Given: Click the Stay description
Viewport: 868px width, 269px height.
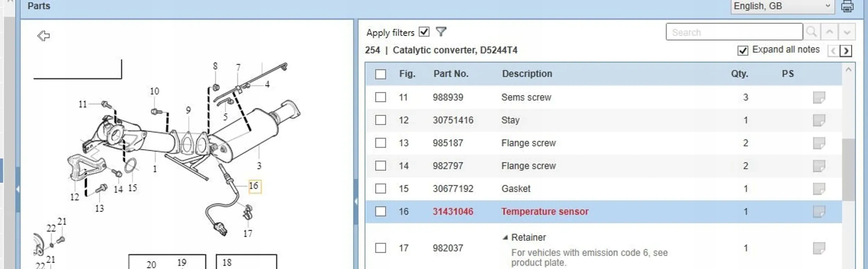Looking at the screenshot, I should [510, 120].
